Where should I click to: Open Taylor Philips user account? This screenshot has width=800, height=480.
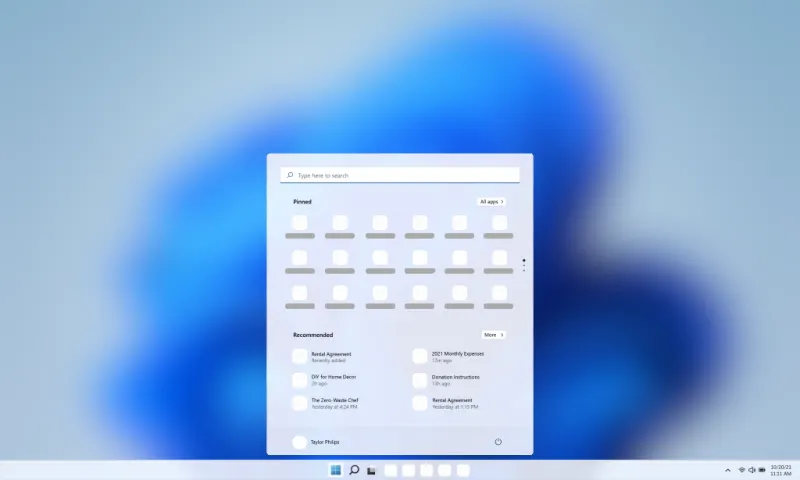click(316, 442)
